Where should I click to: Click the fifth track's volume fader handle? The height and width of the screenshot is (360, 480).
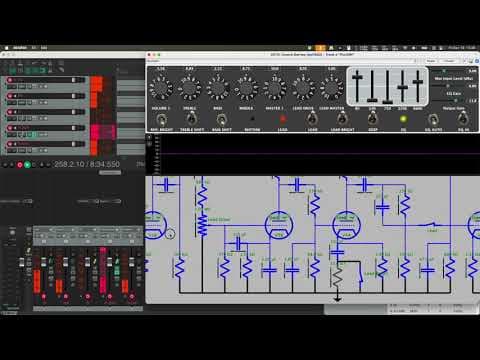pyautogui.click(x=74, y=144)
